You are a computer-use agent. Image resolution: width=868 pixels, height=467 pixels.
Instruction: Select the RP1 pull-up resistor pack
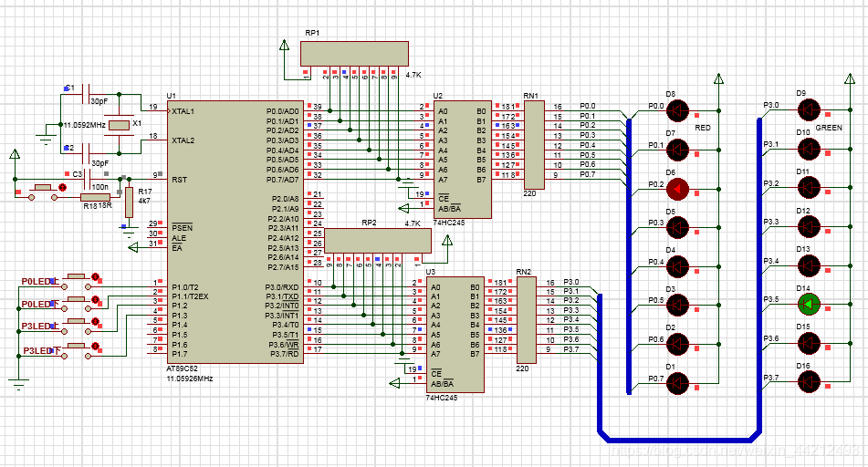[x=354, y=53]
